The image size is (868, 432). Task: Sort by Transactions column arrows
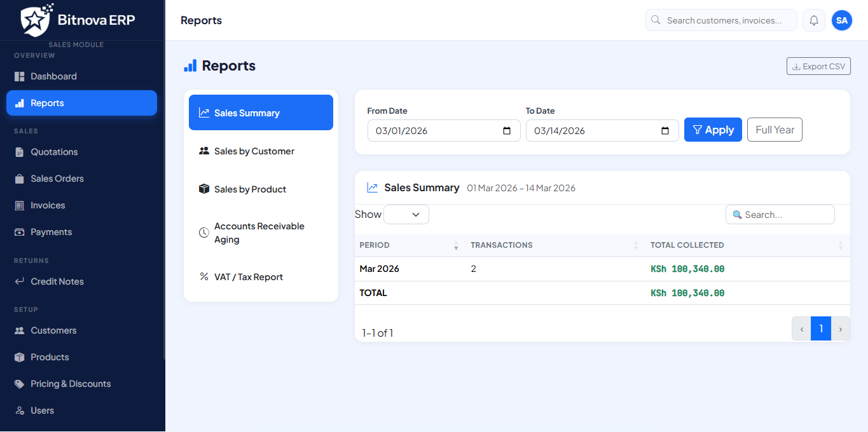636,245
